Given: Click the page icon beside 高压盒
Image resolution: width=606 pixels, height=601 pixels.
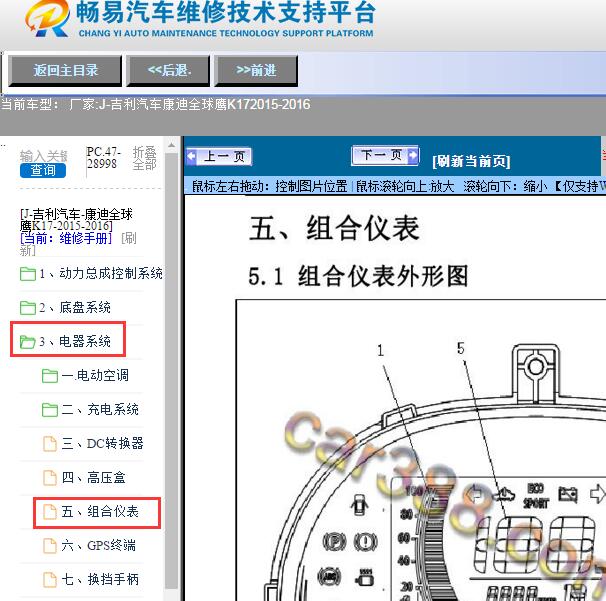Looking at the screenshot, I should pos(49,478).
